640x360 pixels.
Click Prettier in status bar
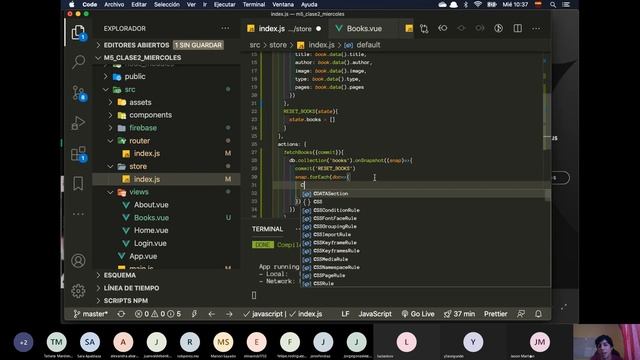496,314
